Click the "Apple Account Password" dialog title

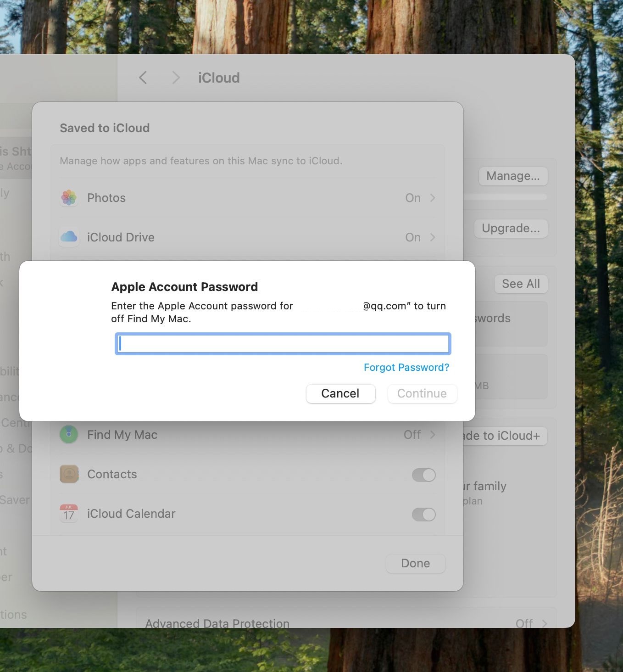pos(184,287)
